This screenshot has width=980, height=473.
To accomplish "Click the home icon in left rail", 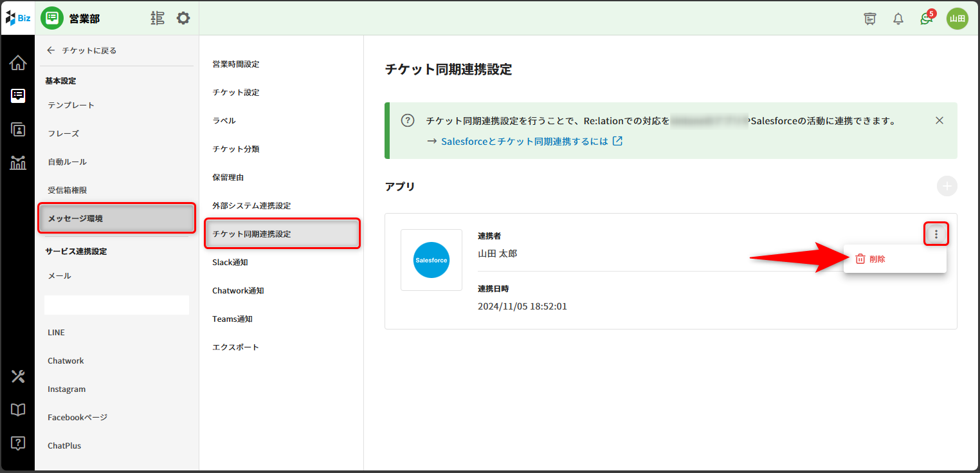I will click(18, 63).
